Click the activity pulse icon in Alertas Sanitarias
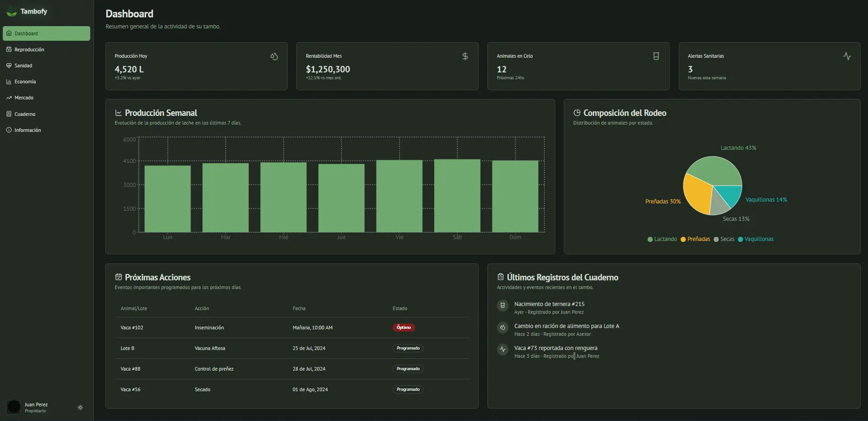 coord(847,56)
